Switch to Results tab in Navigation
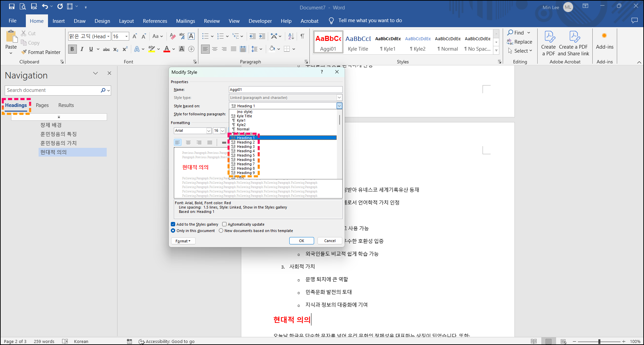644x345 pixels. (x=66, y=105)
